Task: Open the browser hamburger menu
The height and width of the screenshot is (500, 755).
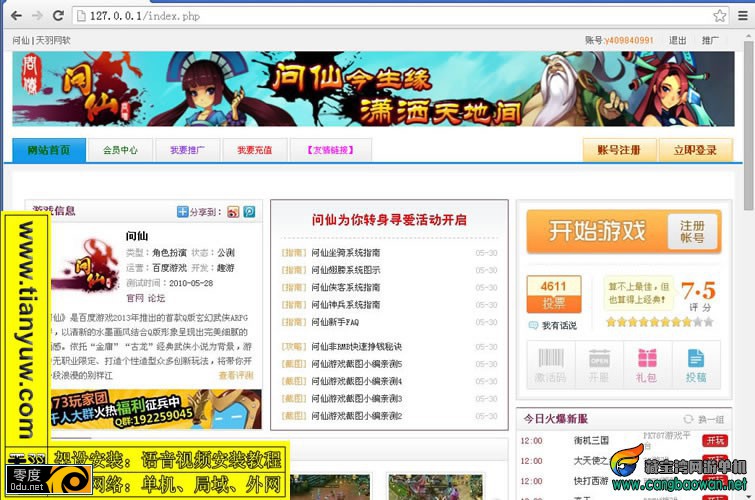Action: [743, 16]
